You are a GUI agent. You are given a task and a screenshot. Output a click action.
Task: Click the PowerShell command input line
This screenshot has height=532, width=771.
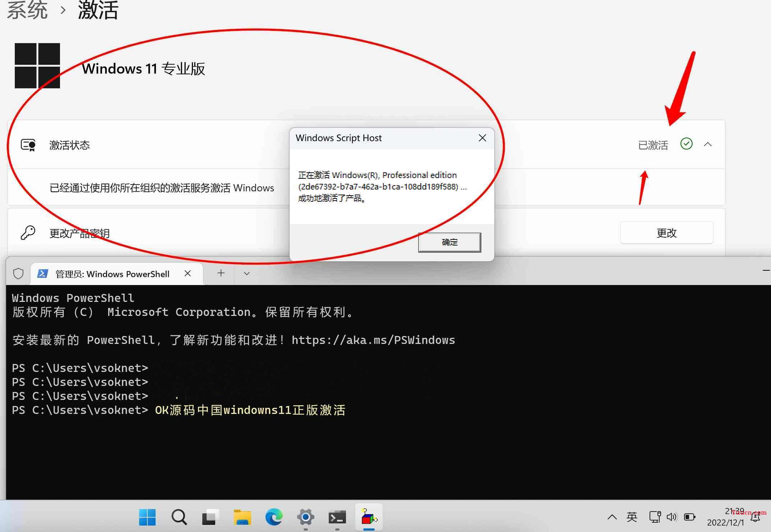tap(250, 410)
